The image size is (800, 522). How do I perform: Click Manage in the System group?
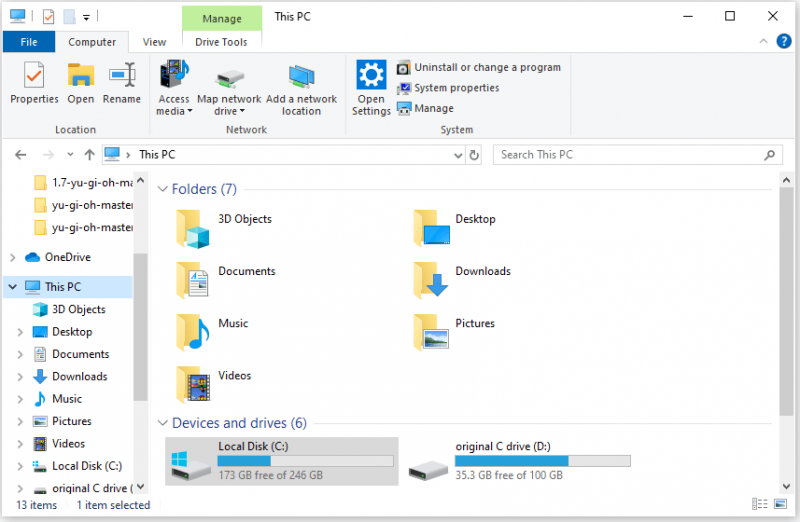pos(425,108)
